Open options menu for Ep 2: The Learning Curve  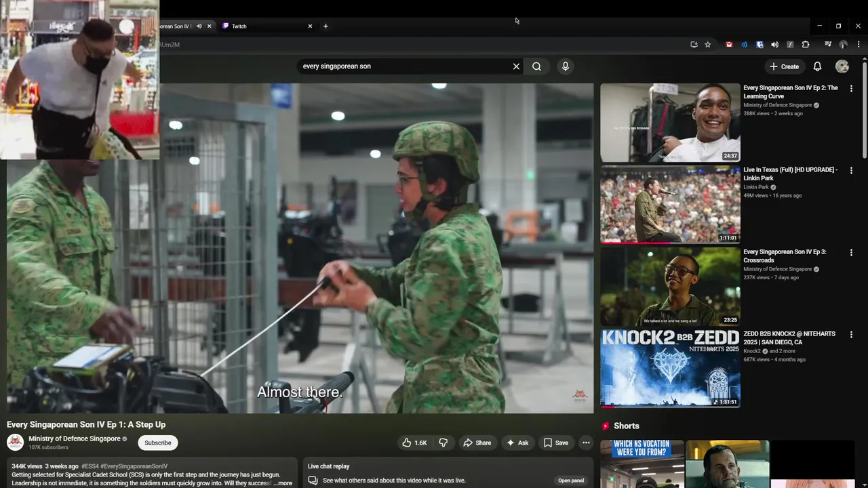pos(851,89)
